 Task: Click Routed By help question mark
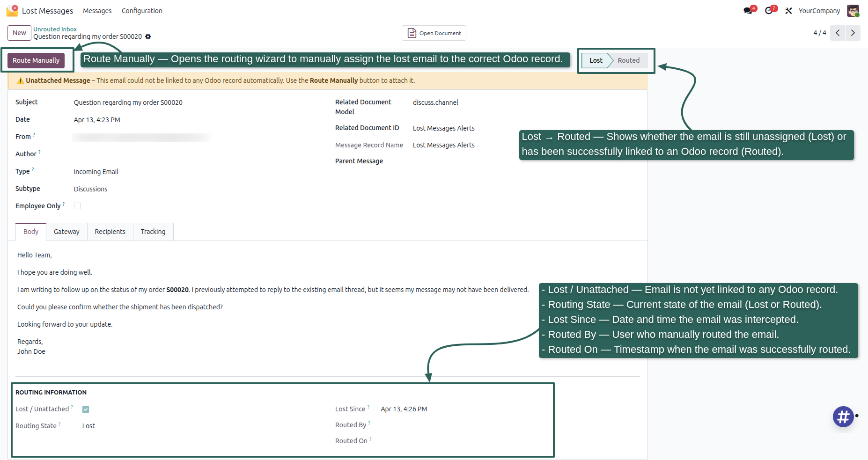click(x=369, y=423)
